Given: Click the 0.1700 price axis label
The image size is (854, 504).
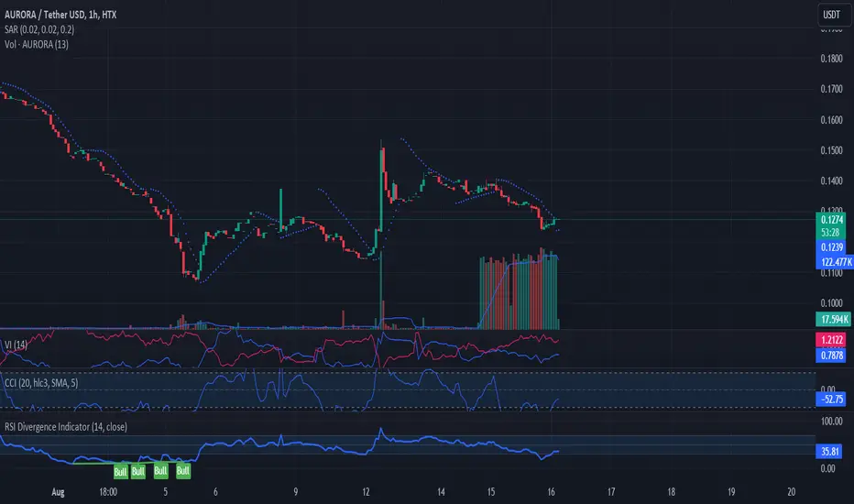Looking at the screenshot, I should (x=832, y=90).
